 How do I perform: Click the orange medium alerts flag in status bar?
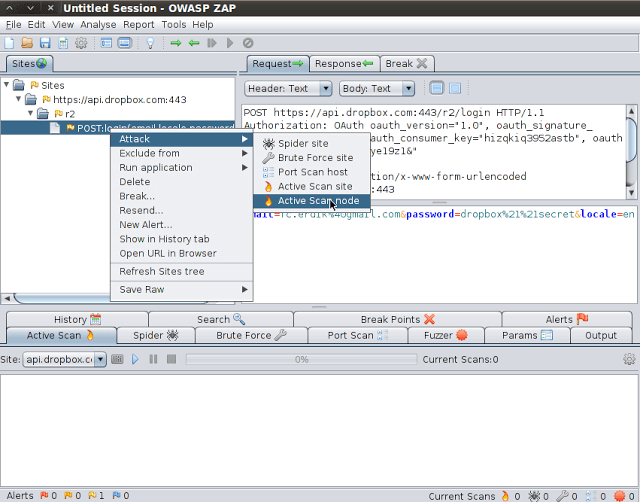point(68,495)
